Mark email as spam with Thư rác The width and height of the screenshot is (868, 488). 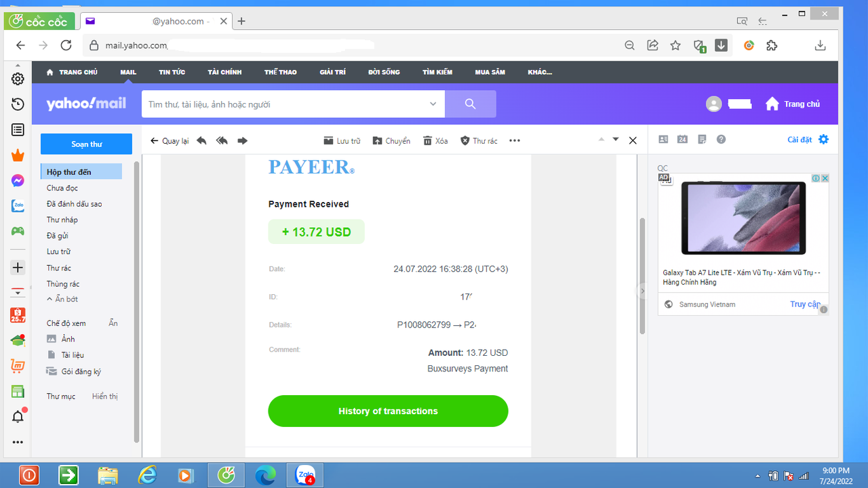point(479,141)
